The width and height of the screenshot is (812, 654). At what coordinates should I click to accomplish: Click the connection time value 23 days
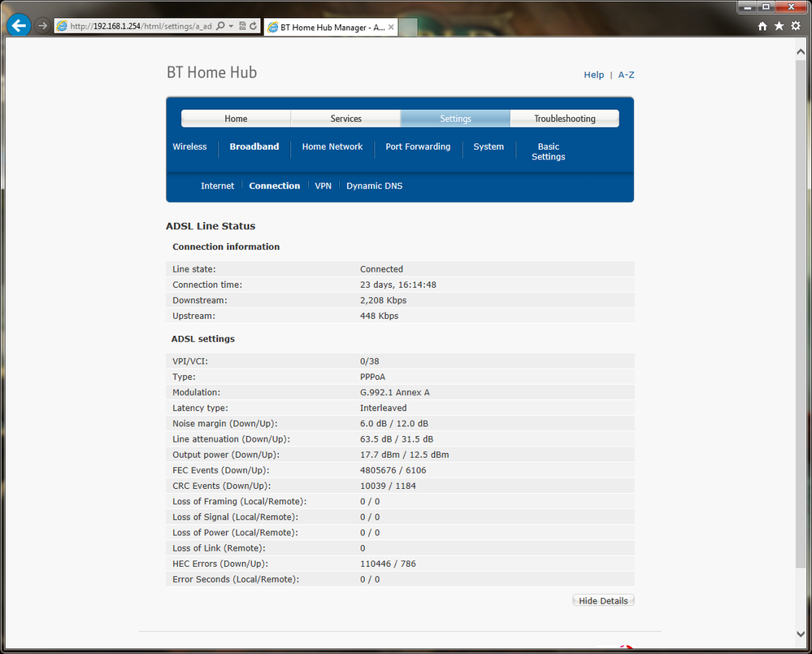tap(398, 285)
